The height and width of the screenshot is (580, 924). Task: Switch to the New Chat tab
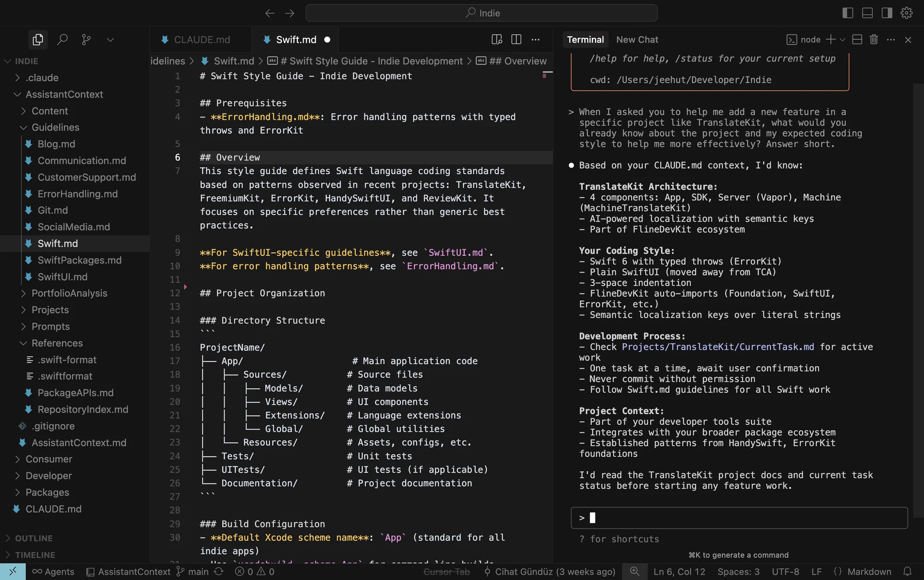point(637,39)
